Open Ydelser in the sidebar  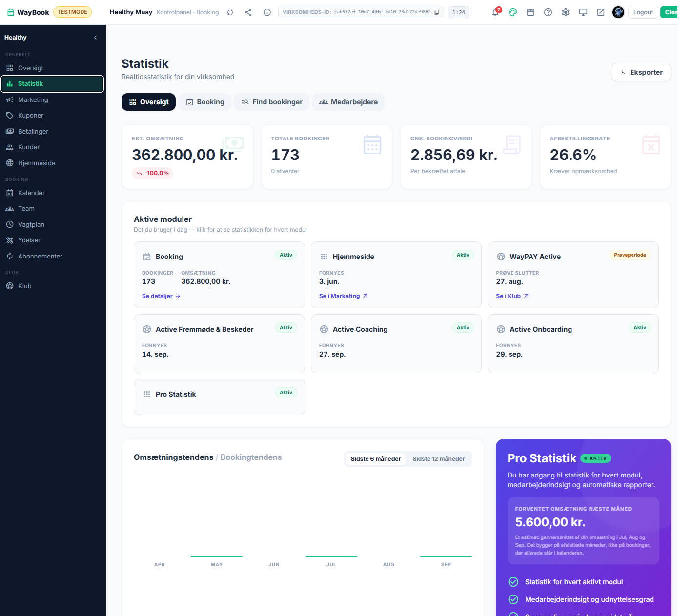pos(52,240)
